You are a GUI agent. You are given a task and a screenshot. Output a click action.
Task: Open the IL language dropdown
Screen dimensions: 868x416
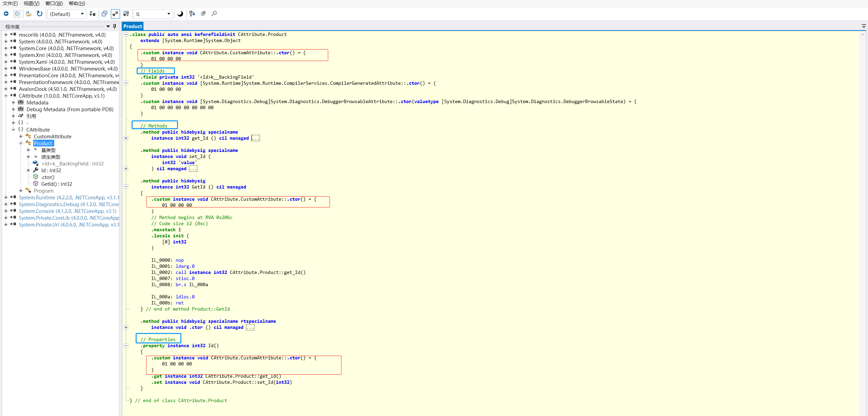153,14
